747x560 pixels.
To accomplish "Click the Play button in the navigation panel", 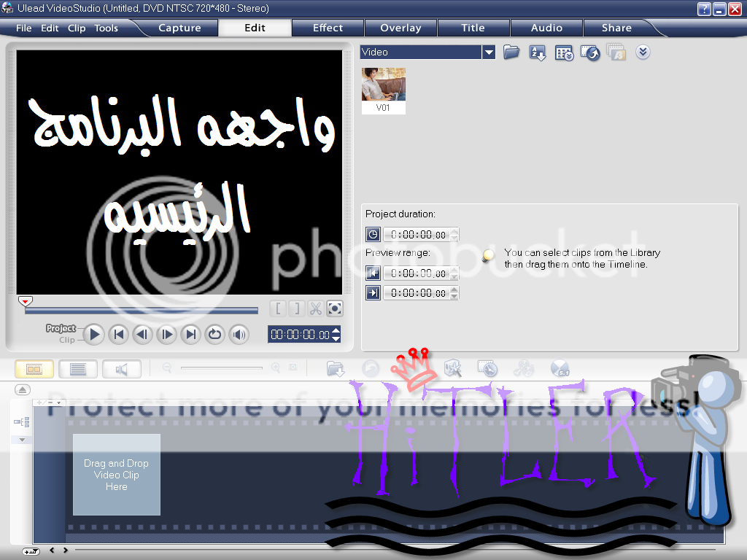I will click(x=94, y=334).
